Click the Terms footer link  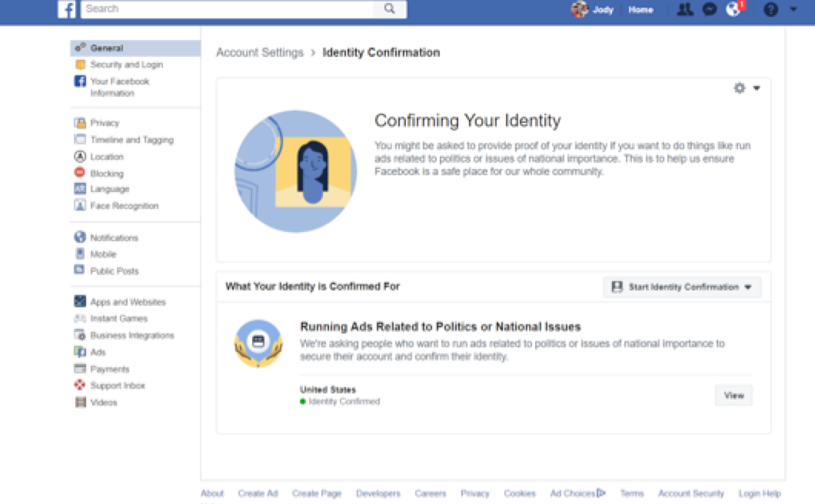click(631, 493)
